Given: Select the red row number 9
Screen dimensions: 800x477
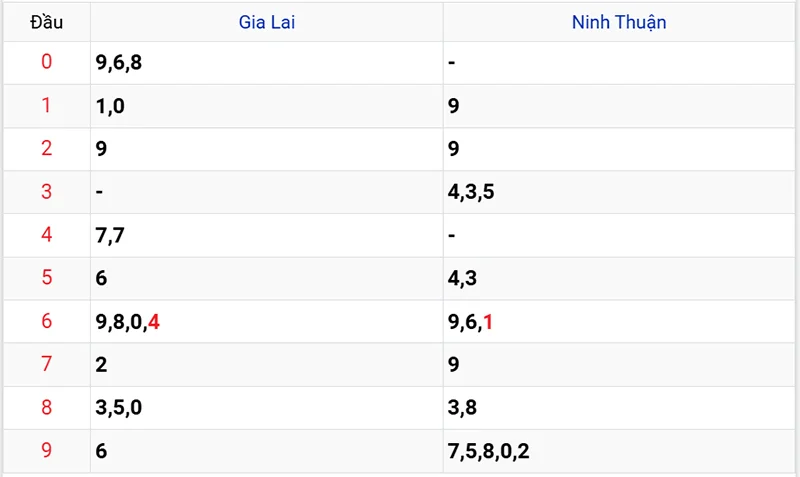Looking at the screenshot, I should click(x=46, y=451).
